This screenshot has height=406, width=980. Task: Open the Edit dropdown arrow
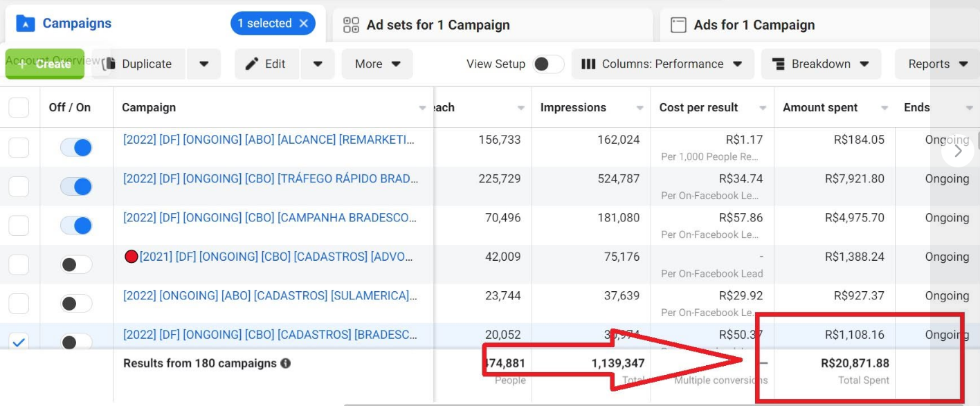(x=318, y=64)
